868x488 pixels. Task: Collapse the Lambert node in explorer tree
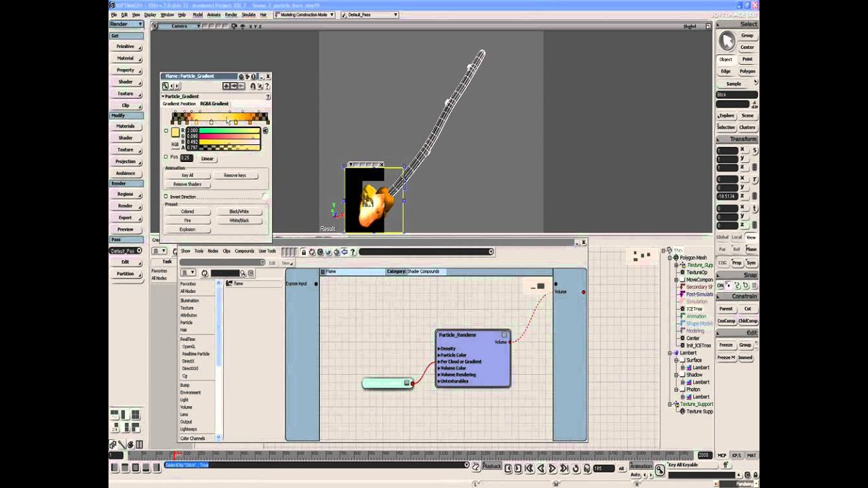click(x=670, y=353)
